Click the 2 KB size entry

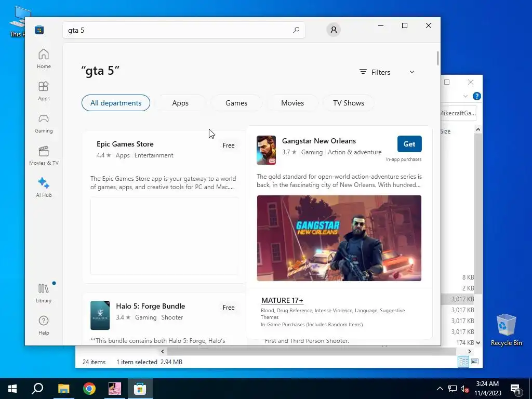pyautogui.click(x=468, y=288)
